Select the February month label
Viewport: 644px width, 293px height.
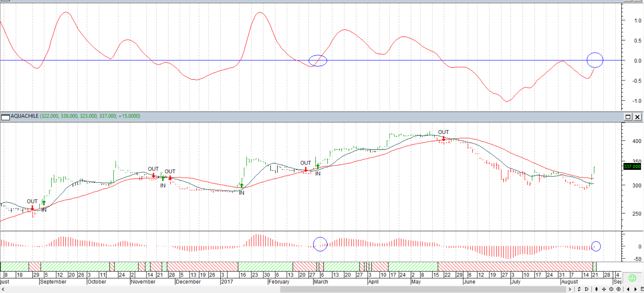[279, 282]
